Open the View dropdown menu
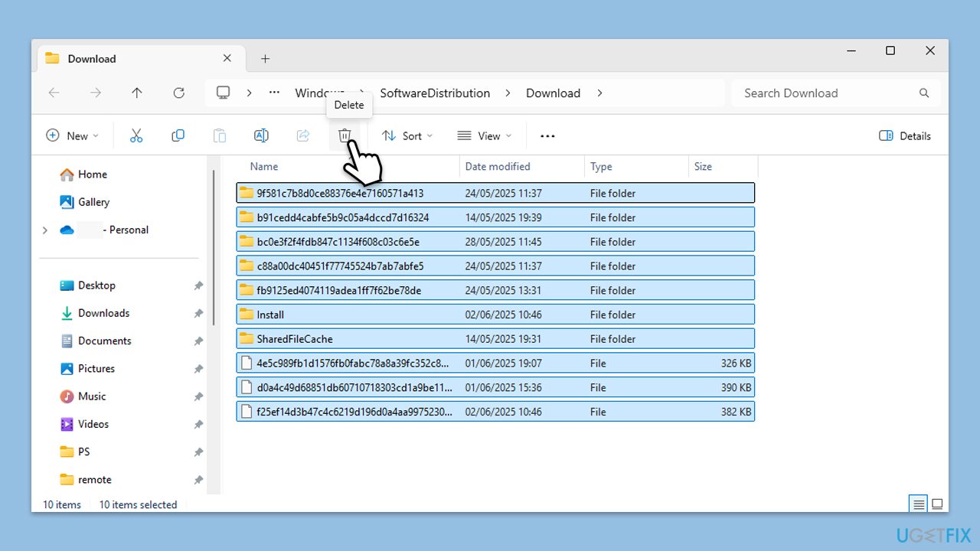 click(485, 135)
